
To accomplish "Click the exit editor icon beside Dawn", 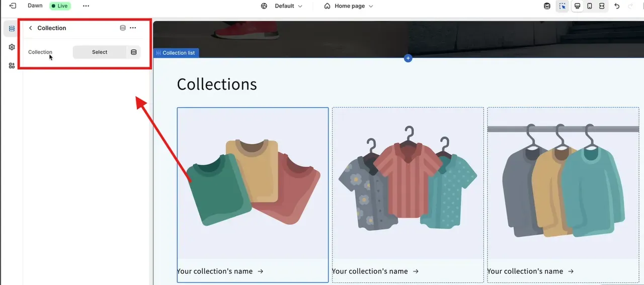I will (13, 6).
